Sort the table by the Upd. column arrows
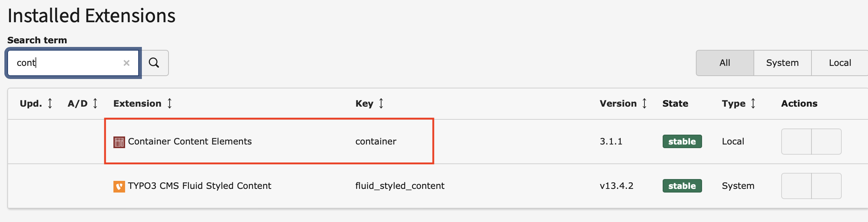 50,103
